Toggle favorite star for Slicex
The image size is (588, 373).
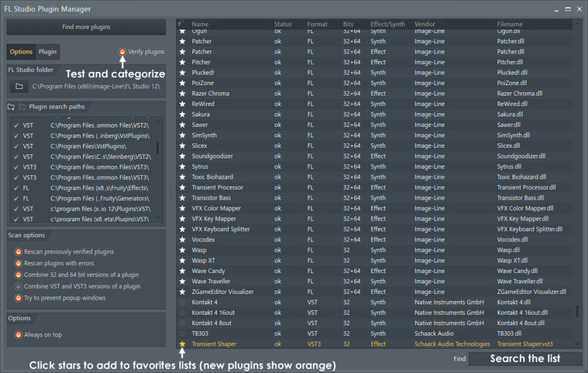182,145
